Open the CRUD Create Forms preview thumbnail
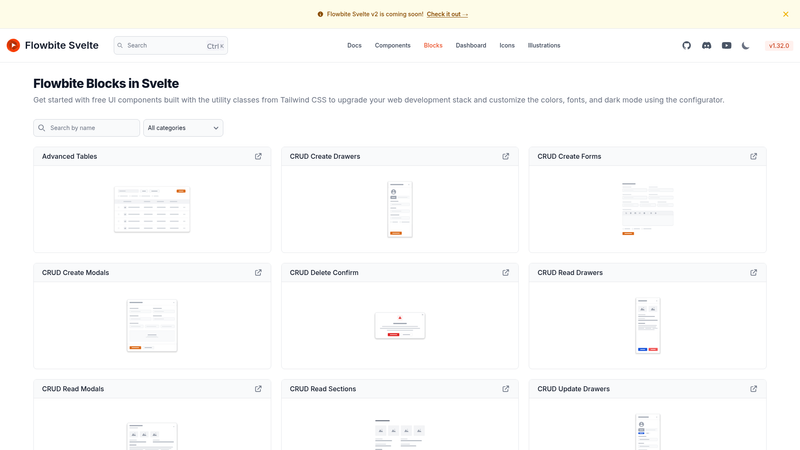Screen dimensions: 800x450 tap(647, 209)
